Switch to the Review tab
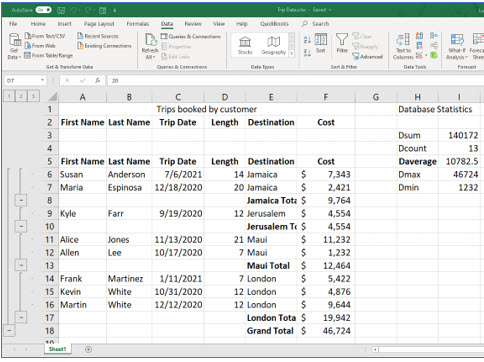484x362 pixels. pos(193,24)
